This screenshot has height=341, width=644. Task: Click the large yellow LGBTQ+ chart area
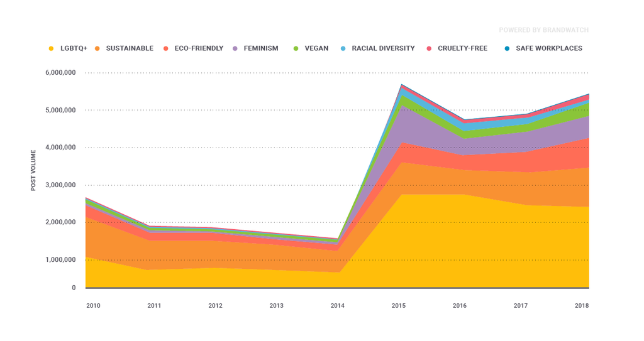click(x=440, y=245)
